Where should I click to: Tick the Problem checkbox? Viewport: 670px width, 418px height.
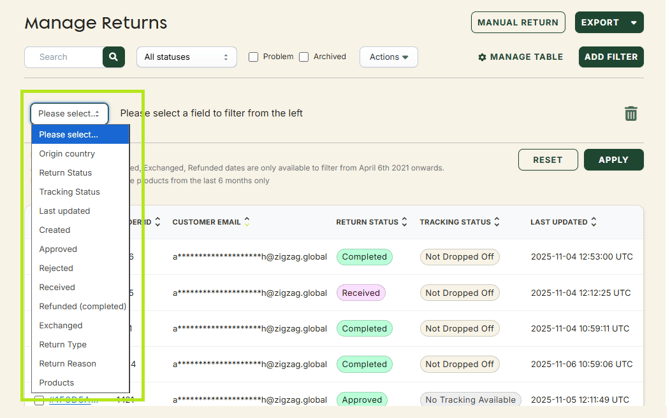coord(253,57)
